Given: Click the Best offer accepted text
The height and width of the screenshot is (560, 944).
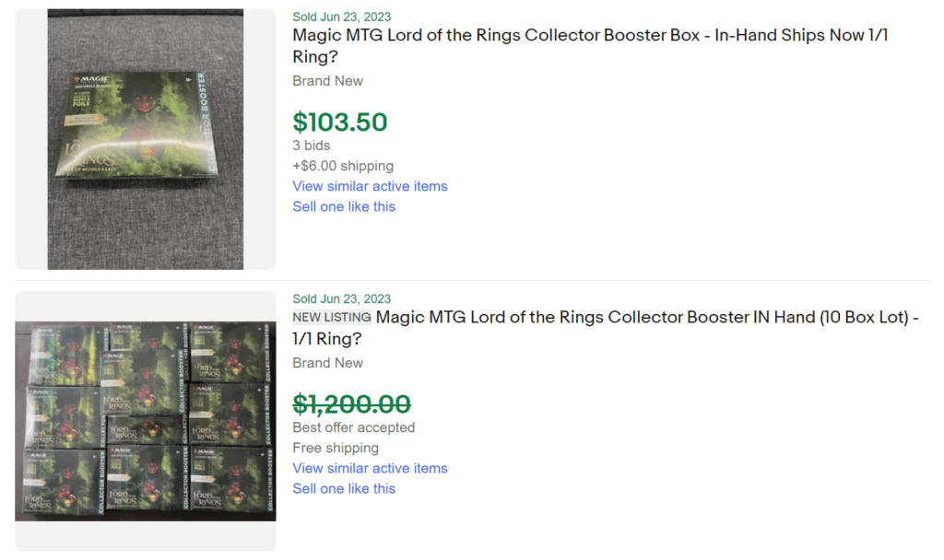Looking at the screenshot, I should coord(353,427).
